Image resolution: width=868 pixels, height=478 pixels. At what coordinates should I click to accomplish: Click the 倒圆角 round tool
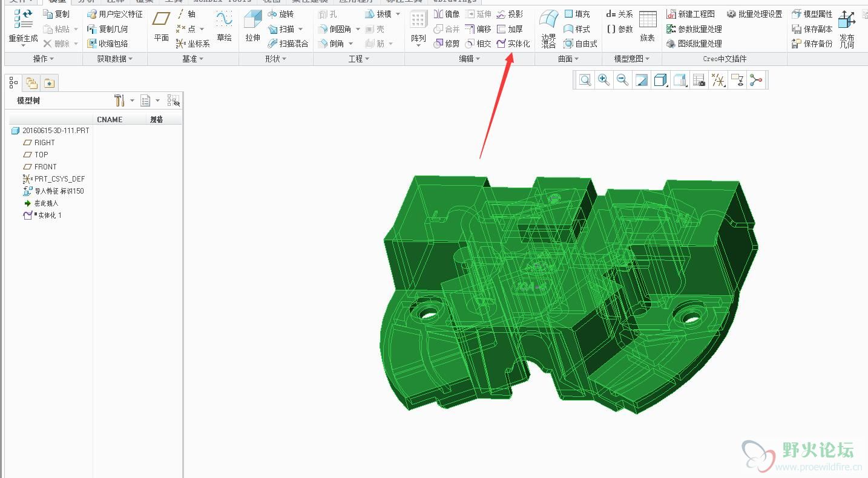(335, 28)
